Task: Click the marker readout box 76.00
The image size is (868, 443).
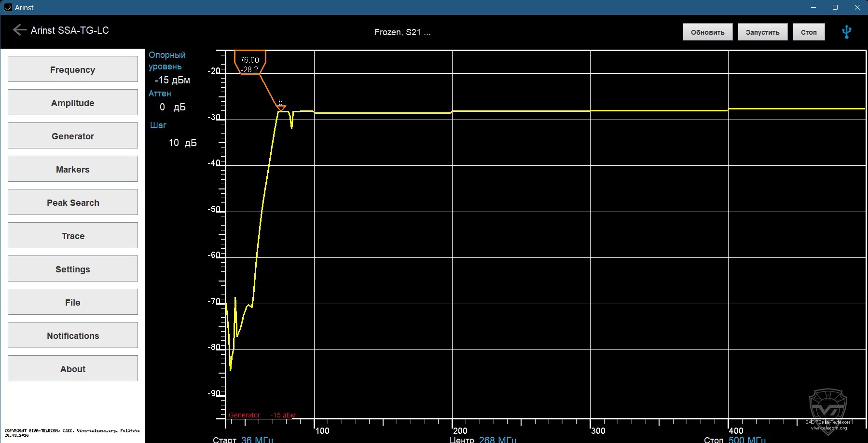Action: pos(250,63)
